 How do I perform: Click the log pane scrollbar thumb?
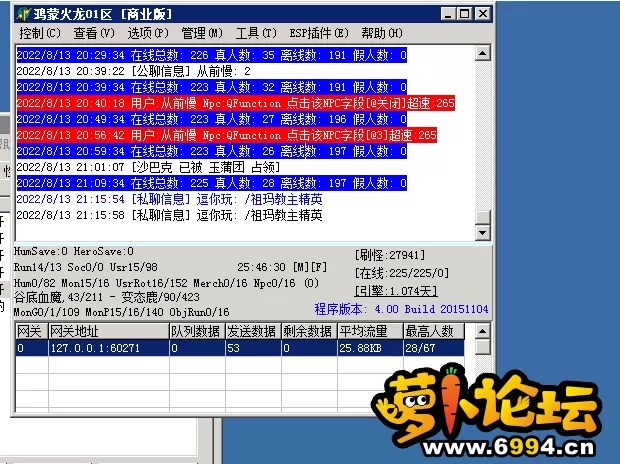coord(482,217)
